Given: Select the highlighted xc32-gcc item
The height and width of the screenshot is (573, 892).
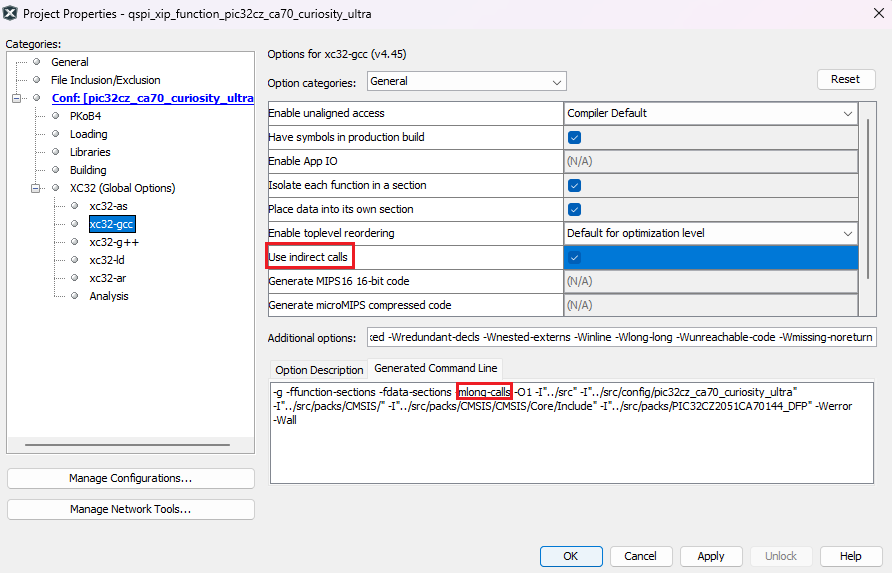Looking at the screenshot, I should [112, 224].
